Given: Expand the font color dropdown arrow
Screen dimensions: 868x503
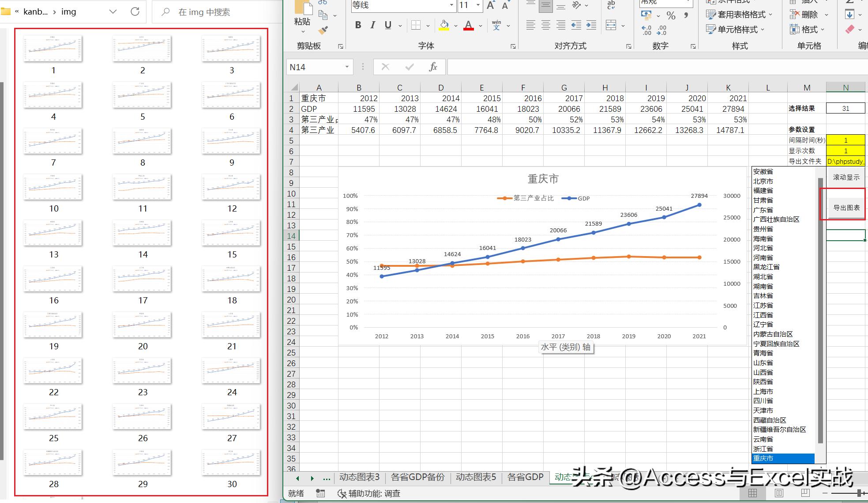Looking at the screenshot, I should click(x=481, y=25).
